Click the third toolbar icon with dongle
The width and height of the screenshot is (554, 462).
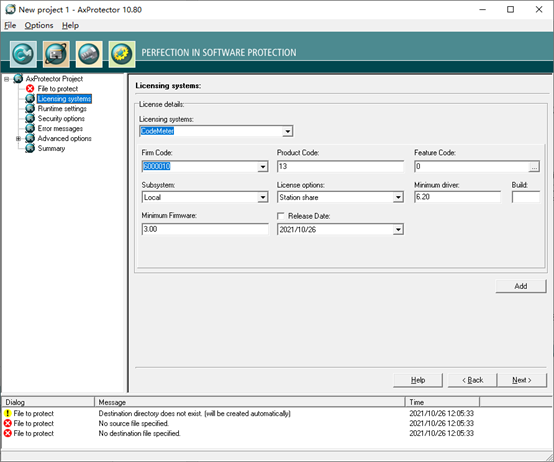[89, 54]
